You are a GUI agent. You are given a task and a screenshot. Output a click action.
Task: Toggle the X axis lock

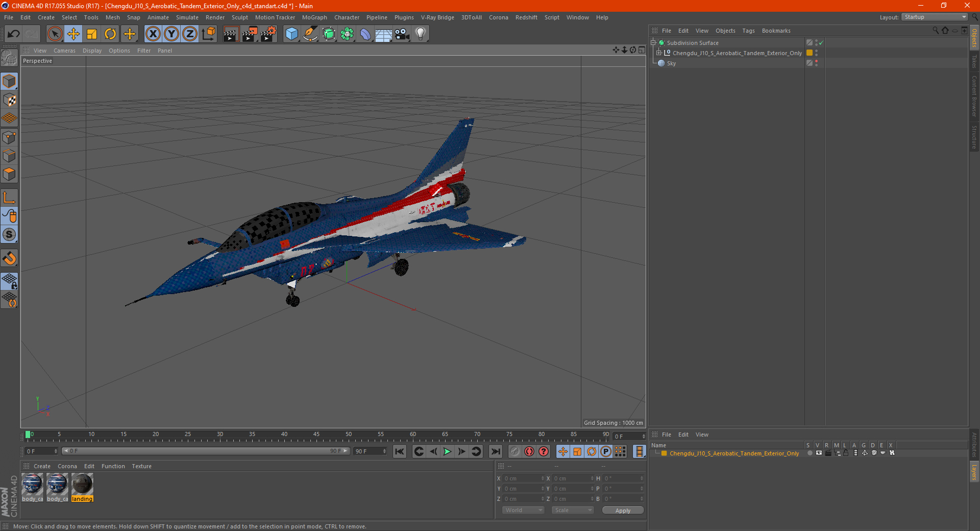click(153, 34)
